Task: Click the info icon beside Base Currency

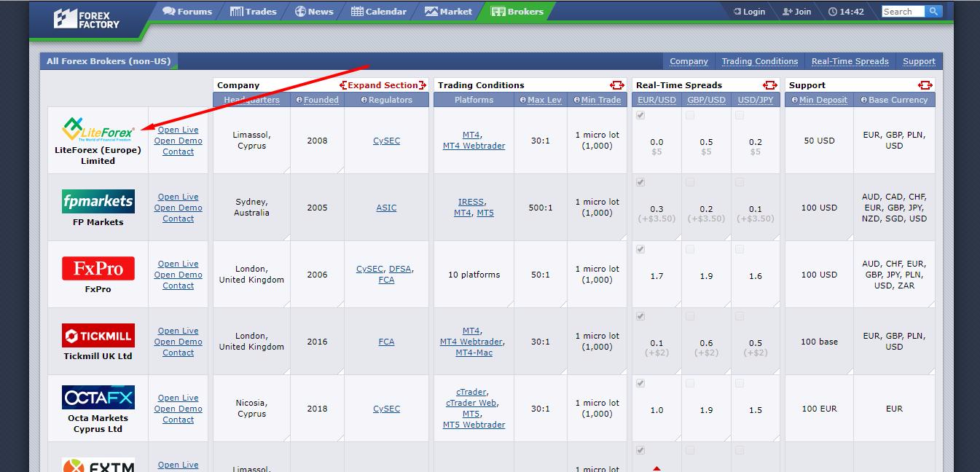Action: [864, 100]
